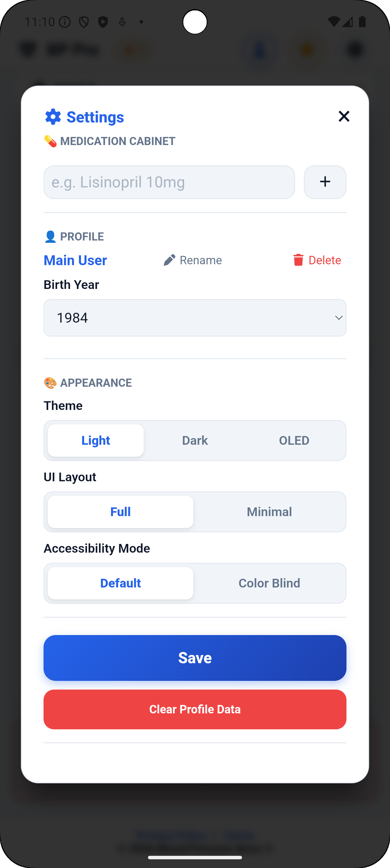Open the Birth Year dropdown showing 1984
This screenshot has height=868, width=390.
pos(195,317)
